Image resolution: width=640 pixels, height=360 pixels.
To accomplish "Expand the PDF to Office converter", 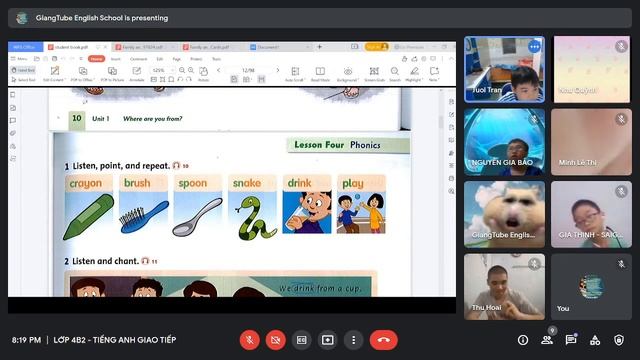I will coord(83,74).
